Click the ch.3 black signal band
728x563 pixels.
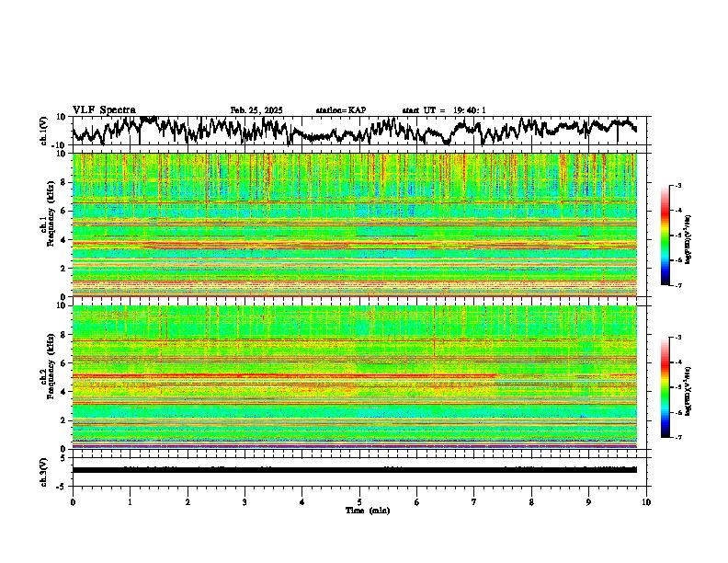click(354, 470)
